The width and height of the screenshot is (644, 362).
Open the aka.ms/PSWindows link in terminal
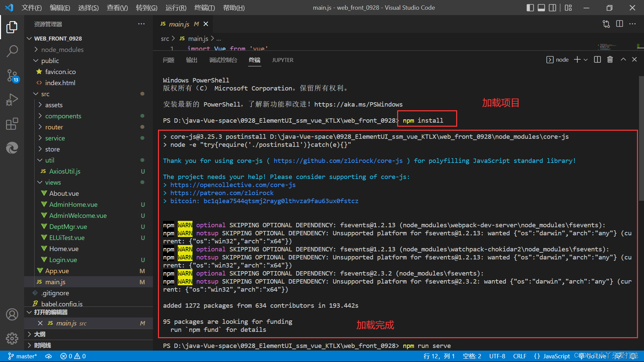coord(358,105)
